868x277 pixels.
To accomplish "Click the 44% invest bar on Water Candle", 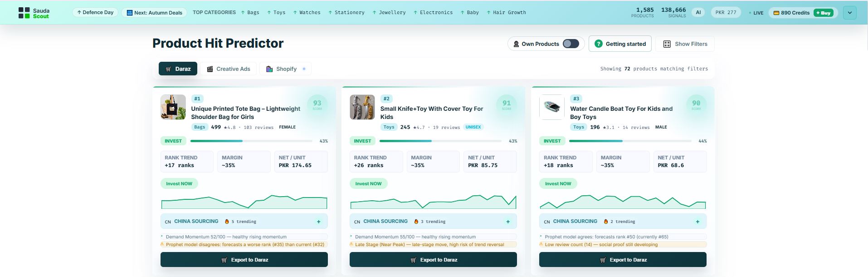I will point(630,141).
